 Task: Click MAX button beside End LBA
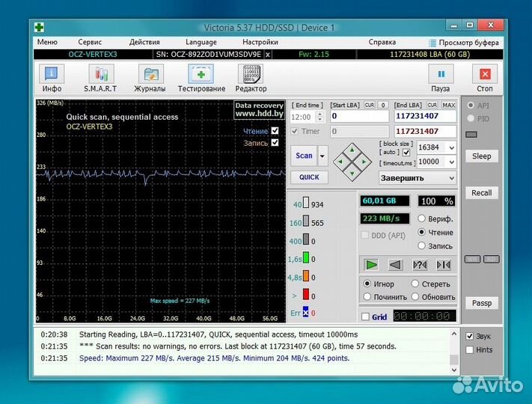(x=448, y=105)
